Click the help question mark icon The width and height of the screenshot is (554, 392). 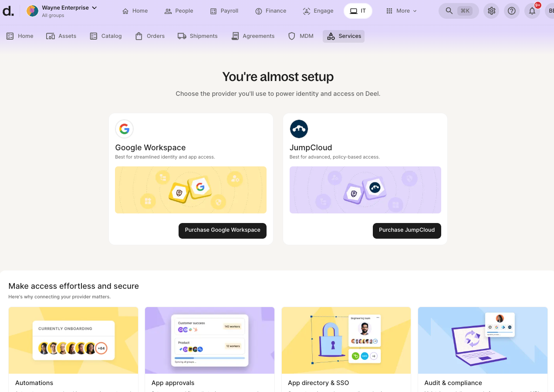(x=512, y=11)
